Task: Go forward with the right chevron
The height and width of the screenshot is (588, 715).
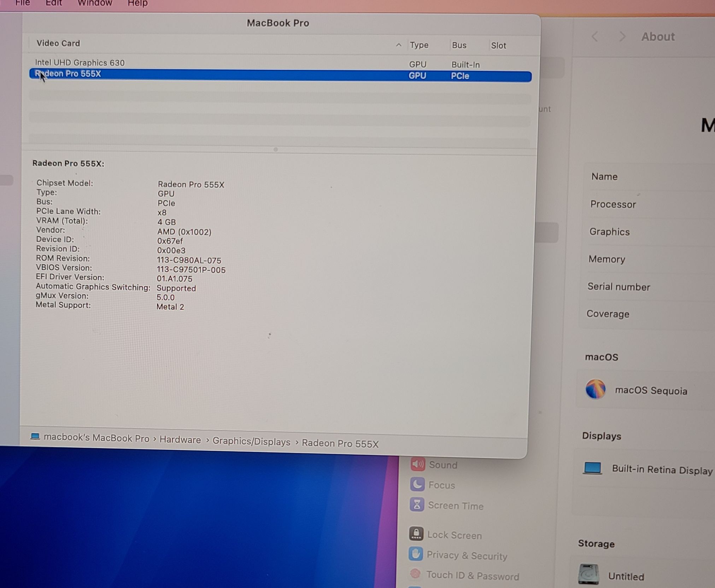Action: point(622,36)
